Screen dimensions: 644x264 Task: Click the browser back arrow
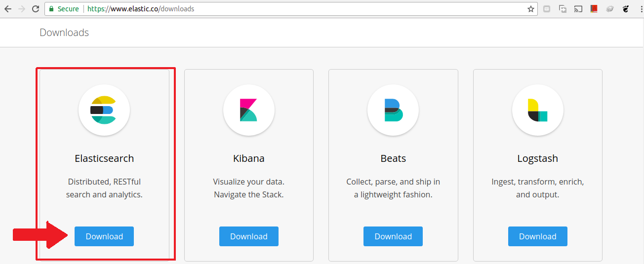(x=7, y=9)
